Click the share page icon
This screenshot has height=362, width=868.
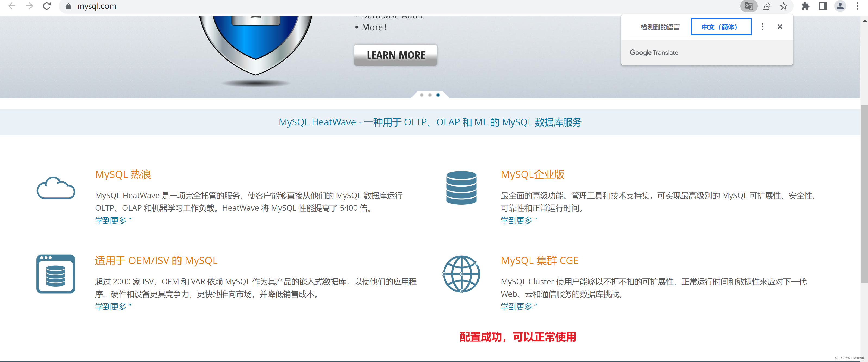(766, 6)
